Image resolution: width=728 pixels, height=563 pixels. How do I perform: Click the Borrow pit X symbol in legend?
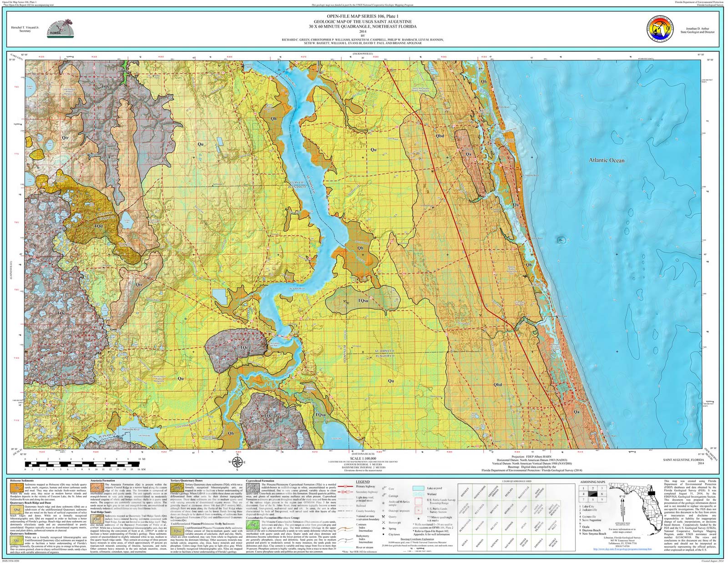tap(384, 523)
